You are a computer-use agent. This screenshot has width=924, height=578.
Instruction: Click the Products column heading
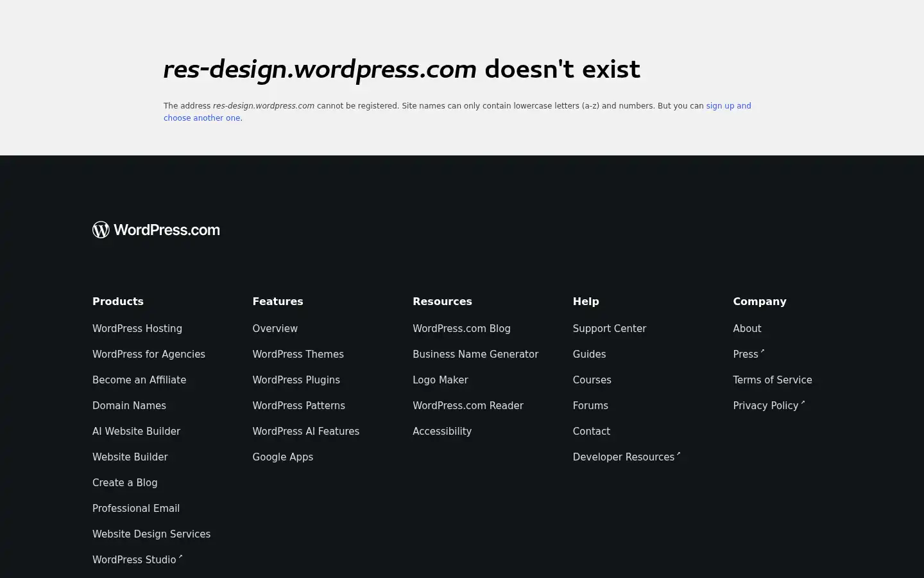118,302
